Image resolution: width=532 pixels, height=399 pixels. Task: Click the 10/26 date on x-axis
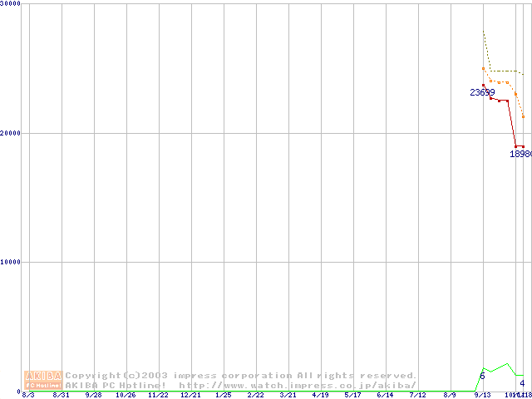[x=126, y=396]
